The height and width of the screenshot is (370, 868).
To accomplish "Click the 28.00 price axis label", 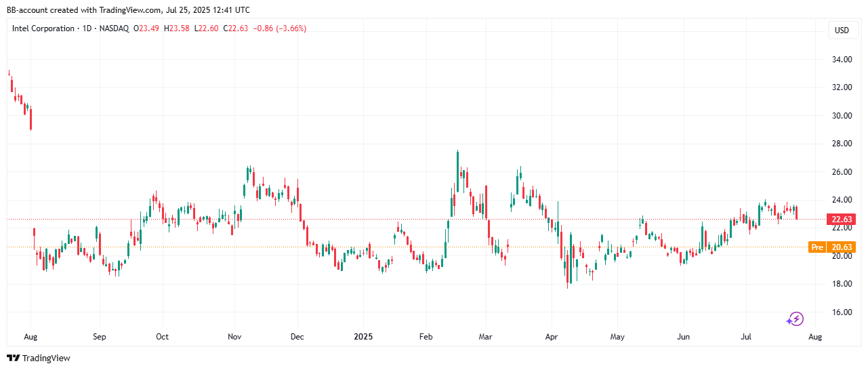I will 843,144.
